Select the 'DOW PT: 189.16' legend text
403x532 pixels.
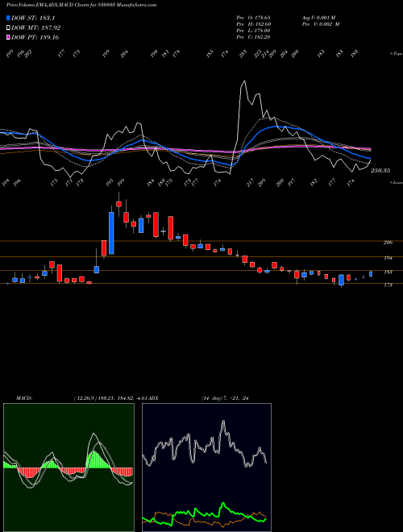(x=35, y=37)
